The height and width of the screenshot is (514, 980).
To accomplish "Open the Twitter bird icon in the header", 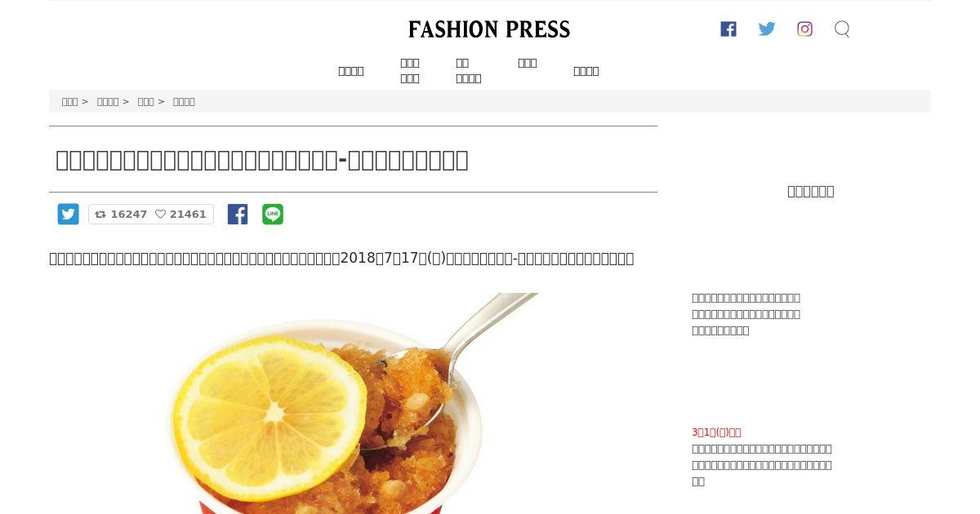I will click(x=767, y=29).
